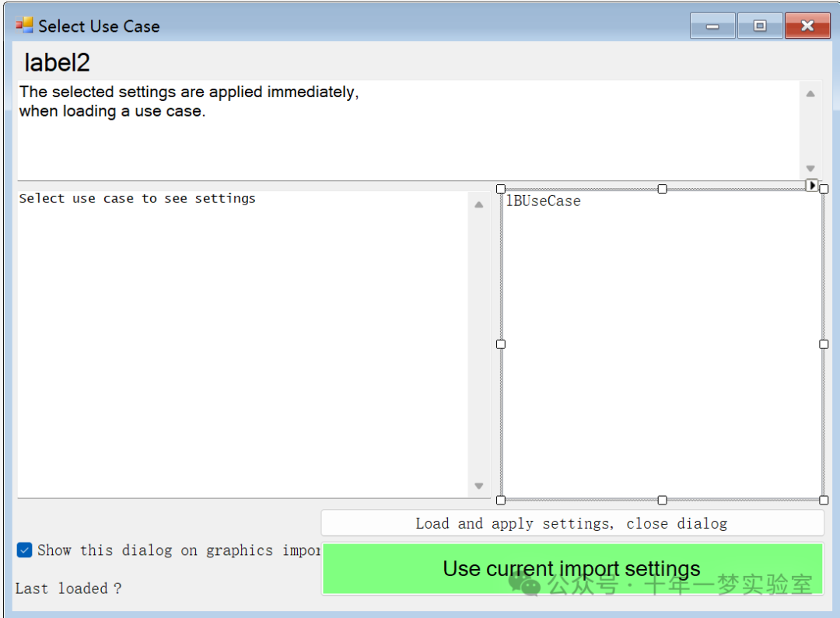Screen dimensions: 840x618
Task: Click the 'Last loaded ?' label
Action: tap(68, 588)
